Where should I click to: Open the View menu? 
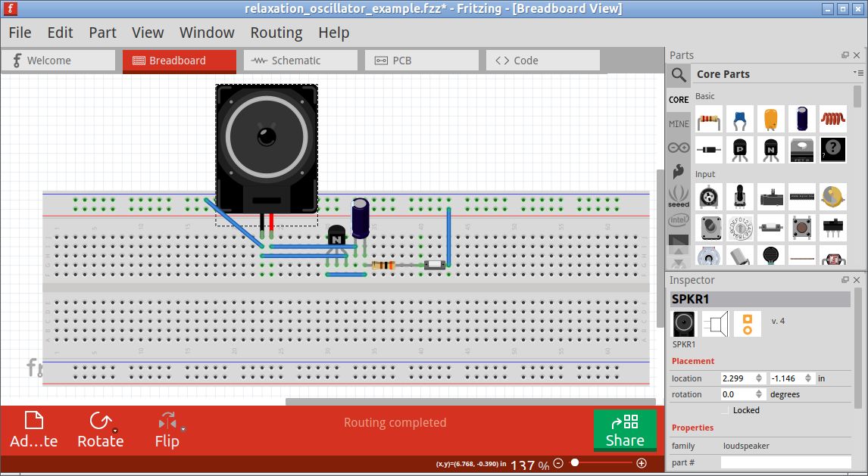tap(147, 33)
